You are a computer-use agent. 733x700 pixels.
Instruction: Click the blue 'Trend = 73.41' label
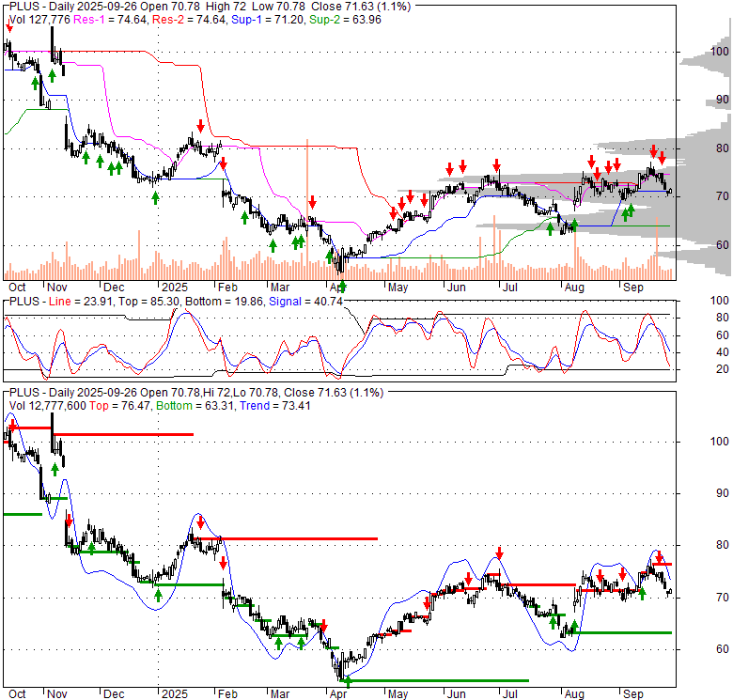click(x=274, y=406)
